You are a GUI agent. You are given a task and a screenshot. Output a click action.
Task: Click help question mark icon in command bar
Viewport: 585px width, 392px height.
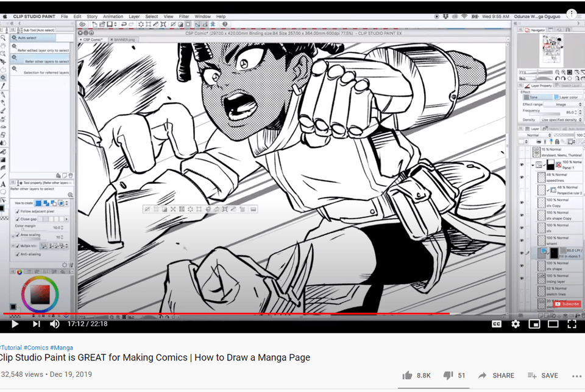pyautogui.click(x=225, y=24)
